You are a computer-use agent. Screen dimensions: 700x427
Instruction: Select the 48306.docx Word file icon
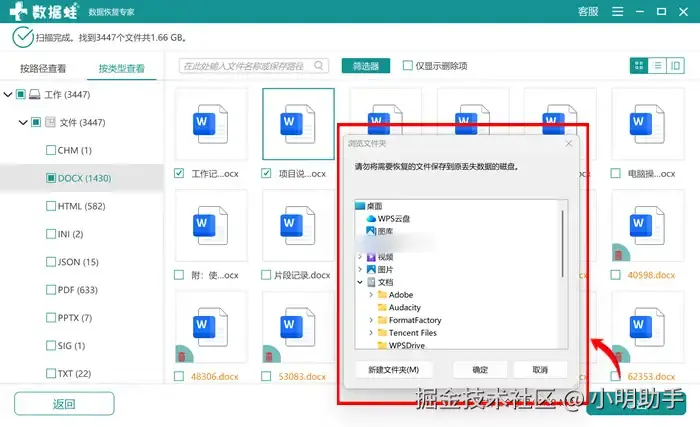pos(210,327)
